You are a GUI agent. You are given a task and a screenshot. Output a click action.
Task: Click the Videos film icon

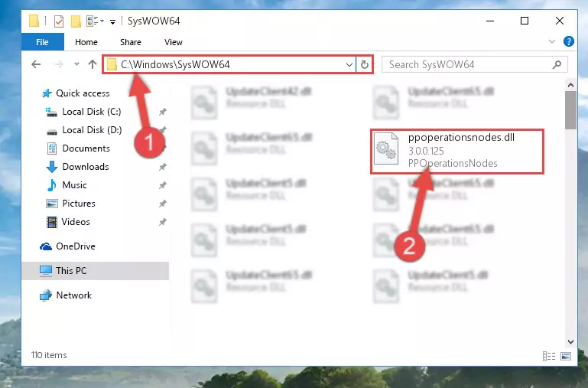tap(52, 222)
